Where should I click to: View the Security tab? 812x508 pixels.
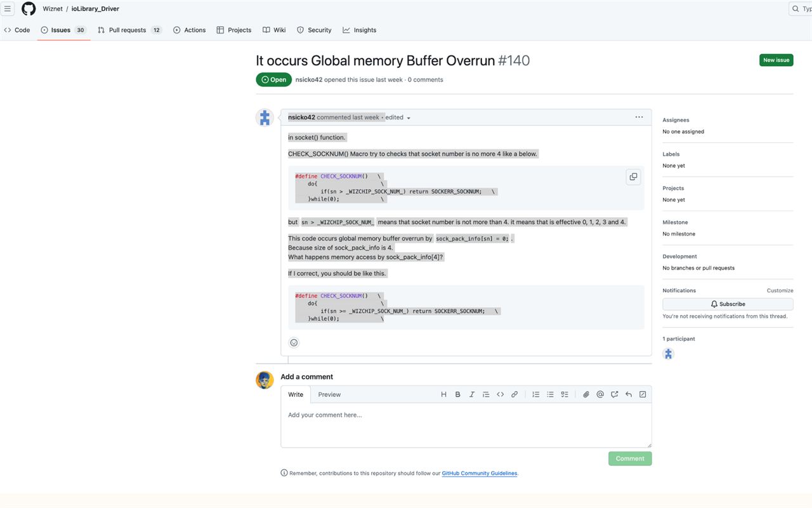(x=314, y=30)
